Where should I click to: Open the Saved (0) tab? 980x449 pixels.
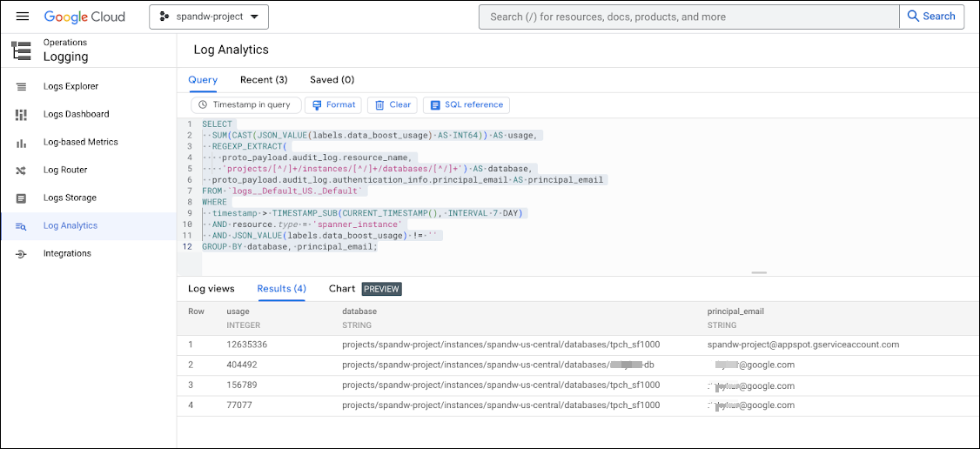click(332, 79)
